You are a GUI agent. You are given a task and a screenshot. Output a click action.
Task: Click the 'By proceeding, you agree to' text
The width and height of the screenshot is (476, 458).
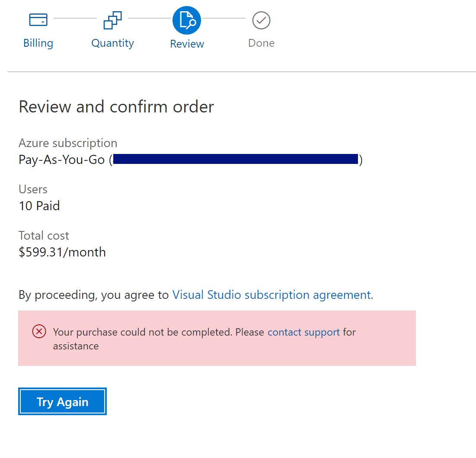coord(94,295)
